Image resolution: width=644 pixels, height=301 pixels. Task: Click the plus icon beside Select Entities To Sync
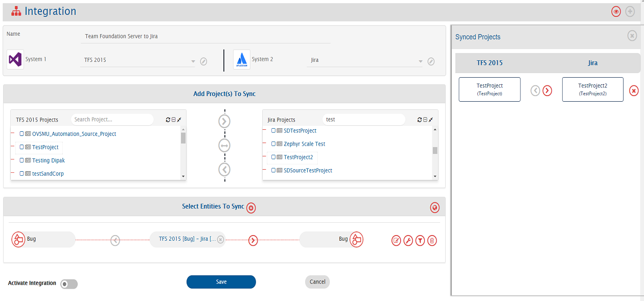pyautogui.click(x=251, y=207)
